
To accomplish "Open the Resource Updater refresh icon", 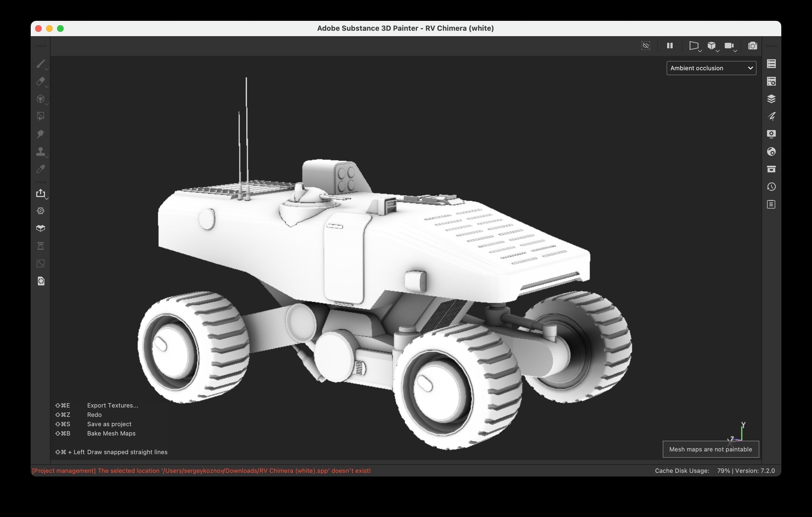I will [41, 281].
